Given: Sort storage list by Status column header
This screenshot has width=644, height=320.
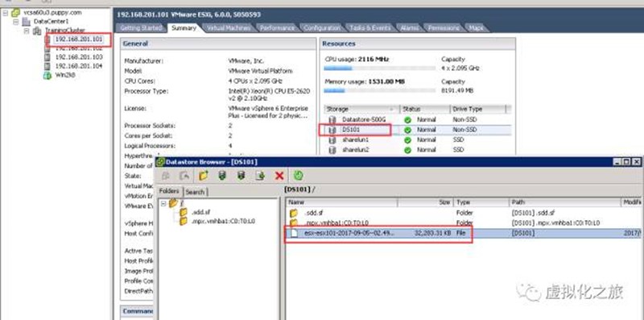Looking at the screenshot, I should pos(425,109).
